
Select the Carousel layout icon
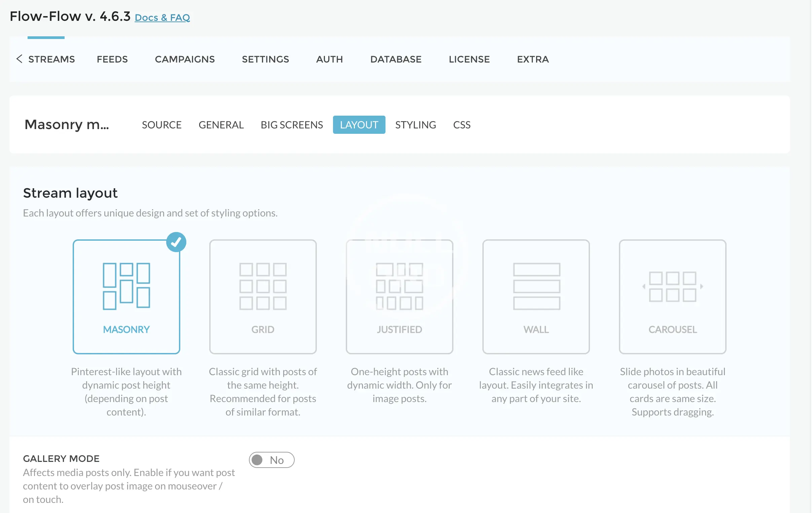point(673,286)
